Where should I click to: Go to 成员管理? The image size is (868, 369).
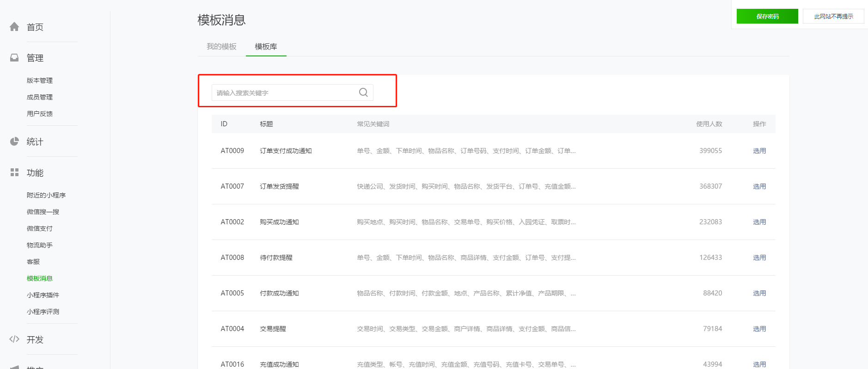[x=40, y=97]
